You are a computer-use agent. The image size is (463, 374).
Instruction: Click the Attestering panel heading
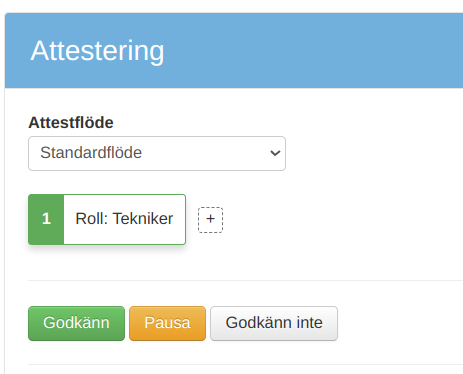[97, 51]
